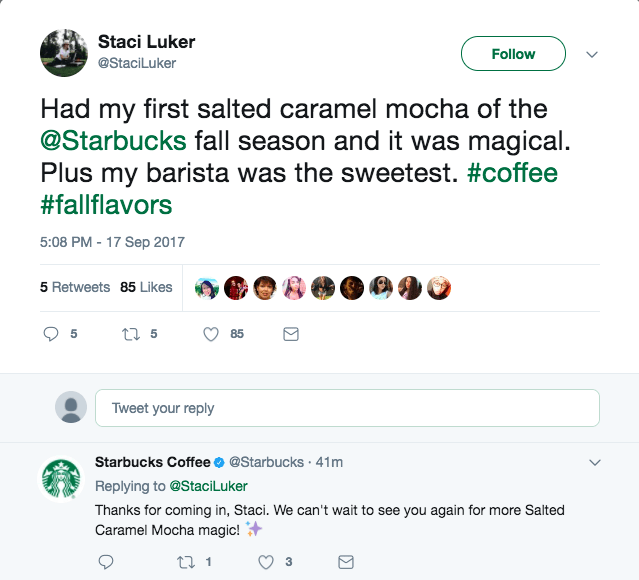639x580 pixels.
Task: Retweet the Starbucks Coffee reply
Action: click(185, 562)
